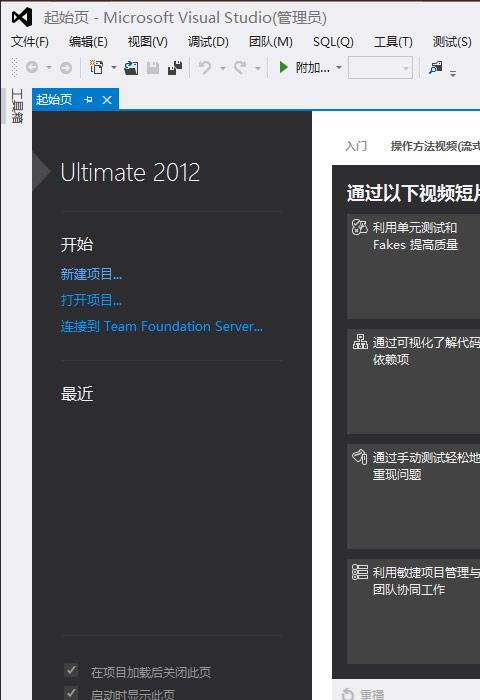Viewport: 480px width, 700px height.
Task: Open the 调试(D) menu
Action: 208,42
